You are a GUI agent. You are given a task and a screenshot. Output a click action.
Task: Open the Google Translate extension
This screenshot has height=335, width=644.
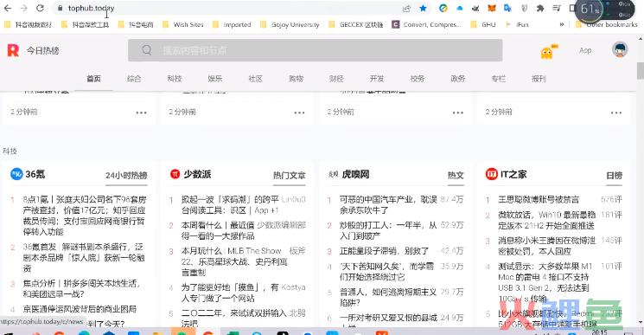(x=507, y=8)
